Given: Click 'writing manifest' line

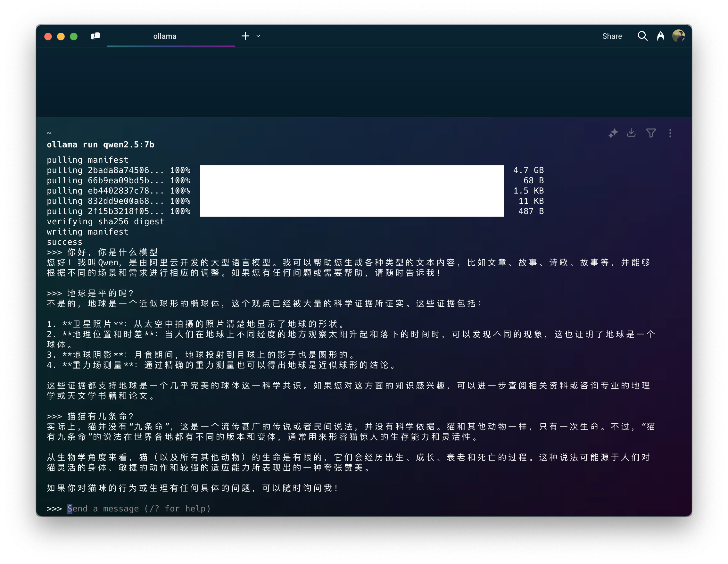Looking at the screenshot, I should (x=88, y=232).
